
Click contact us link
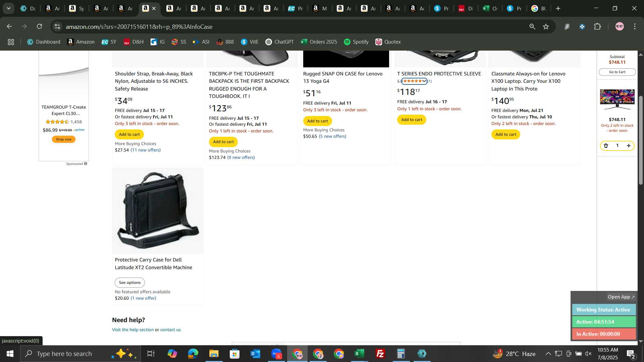pyautogui.click(x=170, y=330)
